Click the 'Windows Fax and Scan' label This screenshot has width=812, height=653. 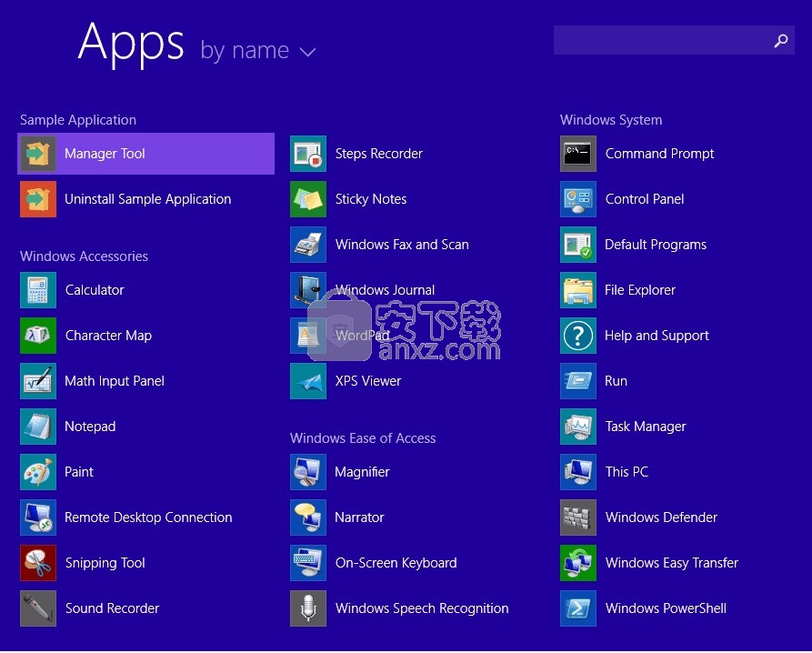coord(403,245)
